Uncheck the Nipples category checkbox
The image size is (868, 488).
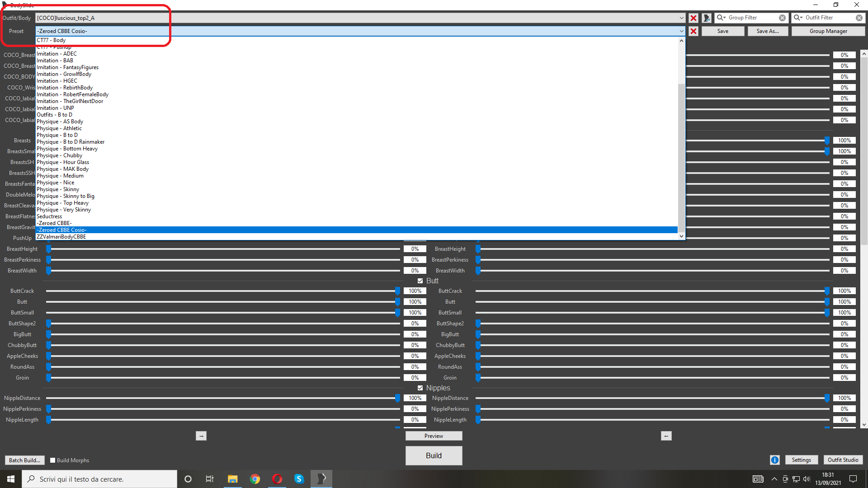tap(420, 388)
